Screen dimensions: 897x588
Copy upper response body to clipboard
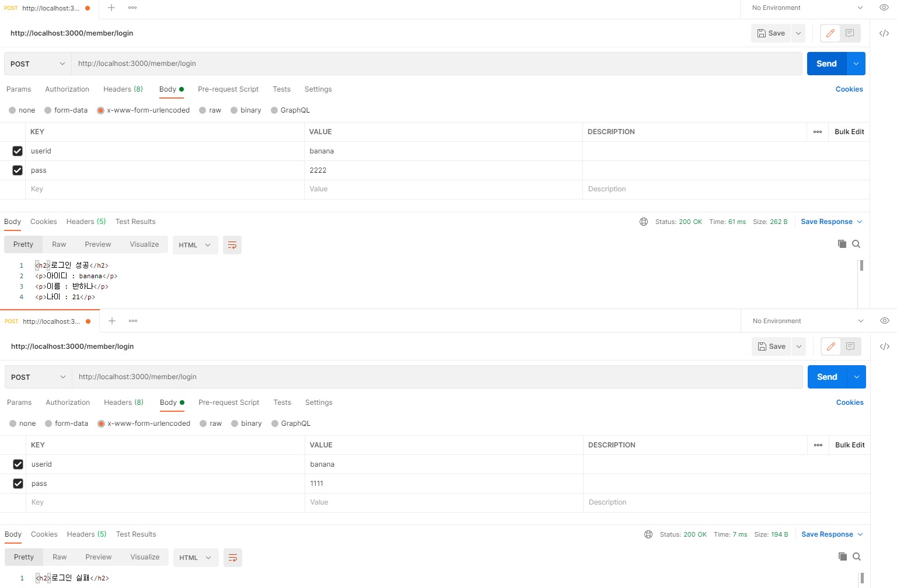pos(842,244)
